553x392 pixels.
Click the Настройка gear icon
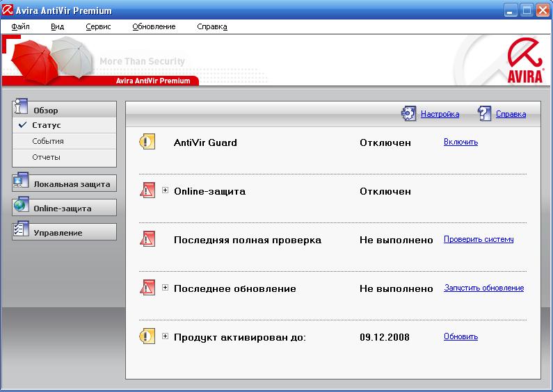pyautogui.click(x=409, y=113)
